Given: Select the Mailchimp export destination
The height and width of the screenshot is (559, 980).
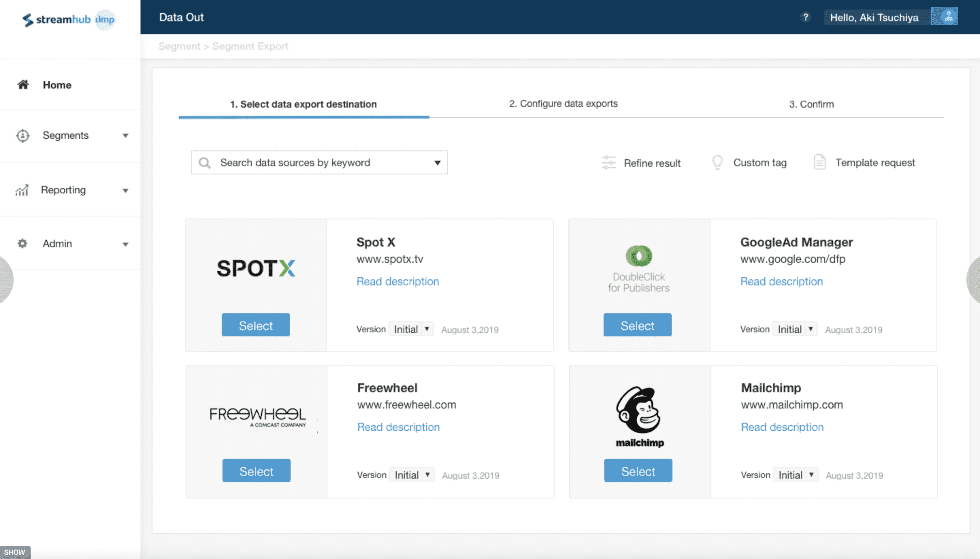Looking at the screenshot, I should click(x=638, y=470).
